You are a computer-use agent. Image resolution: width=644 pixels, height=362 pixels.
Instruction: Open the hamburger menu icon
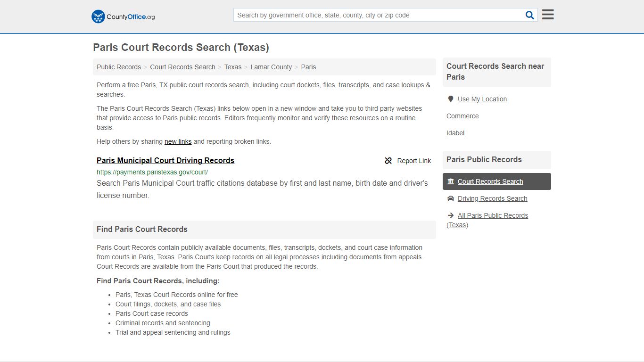coord(548,15)
